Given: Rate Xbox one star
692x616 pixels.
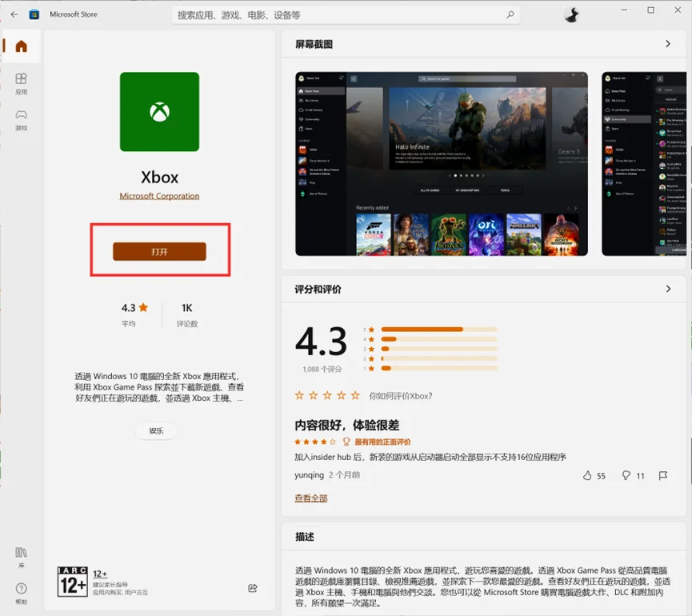Looking at the screenshot, I should [x=300, y=395].
